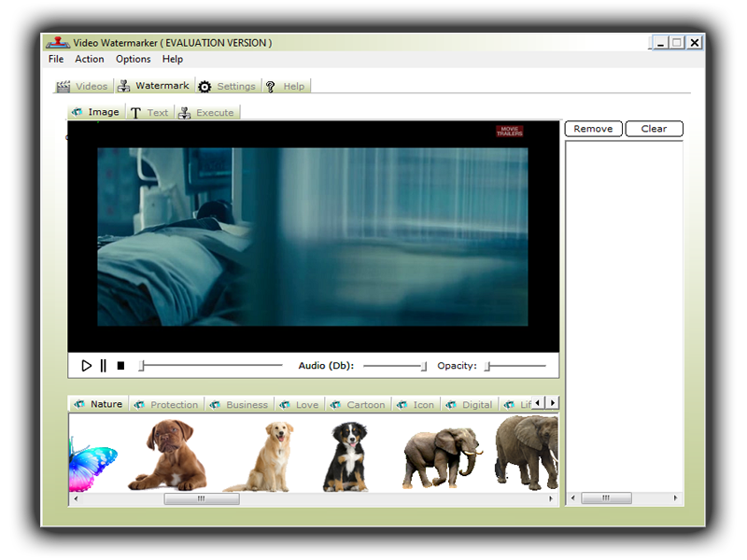Click the Audio (Db) slider handle

click(424, 366)
